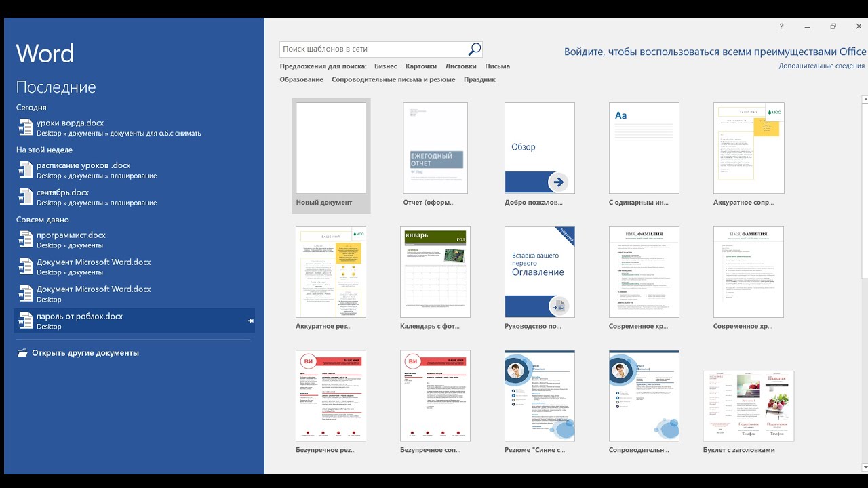Image resolution: width=868 pixels, height=488 pixels.
Task: Click Дополнительные сведения link
Action: (821, 66)
